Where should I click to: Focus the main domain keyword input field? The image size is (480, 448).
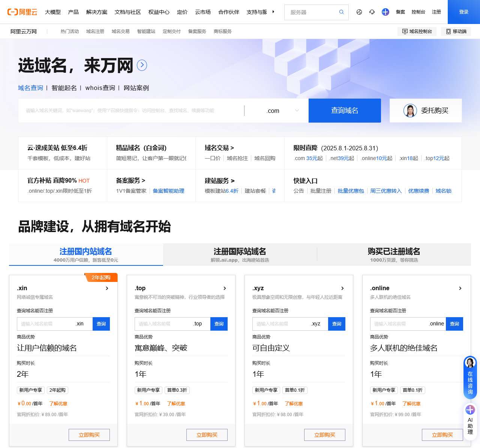click(131, 111)
